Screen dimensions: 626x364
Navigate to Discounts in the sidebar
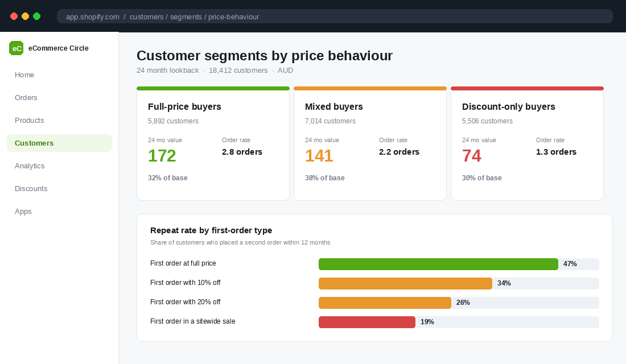(60, 189)
